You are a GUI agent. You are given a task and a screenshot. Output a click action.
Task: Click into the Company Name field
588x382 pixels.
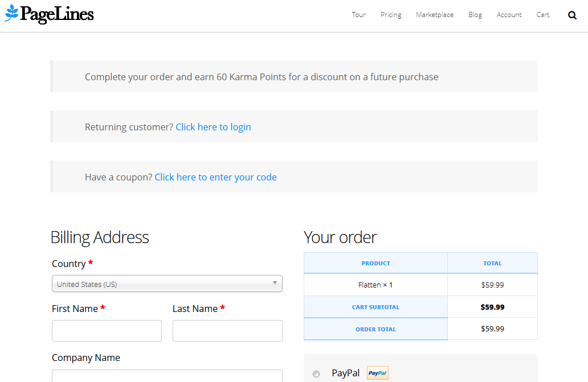167,376
